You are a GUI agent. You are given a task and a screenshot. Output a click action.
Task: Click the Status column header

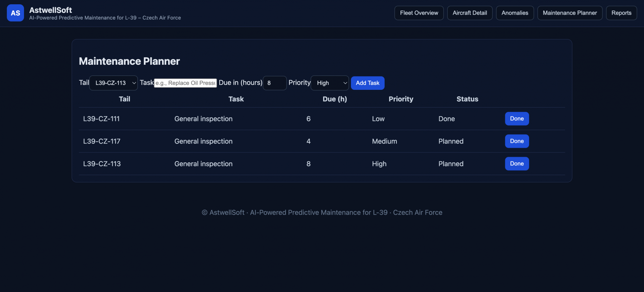[467, 99]
